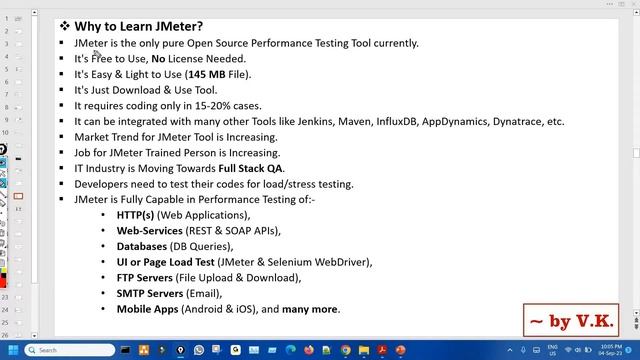Open the Windows Start menu
The width and height of the screenshot is (640, 360).
tap(13, 350)
